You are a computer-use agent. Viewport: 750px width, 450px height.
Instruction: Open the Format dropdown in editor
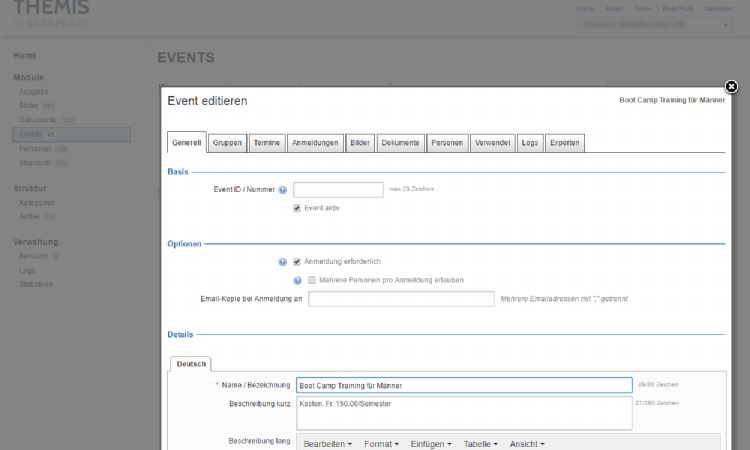pos(381,443)
